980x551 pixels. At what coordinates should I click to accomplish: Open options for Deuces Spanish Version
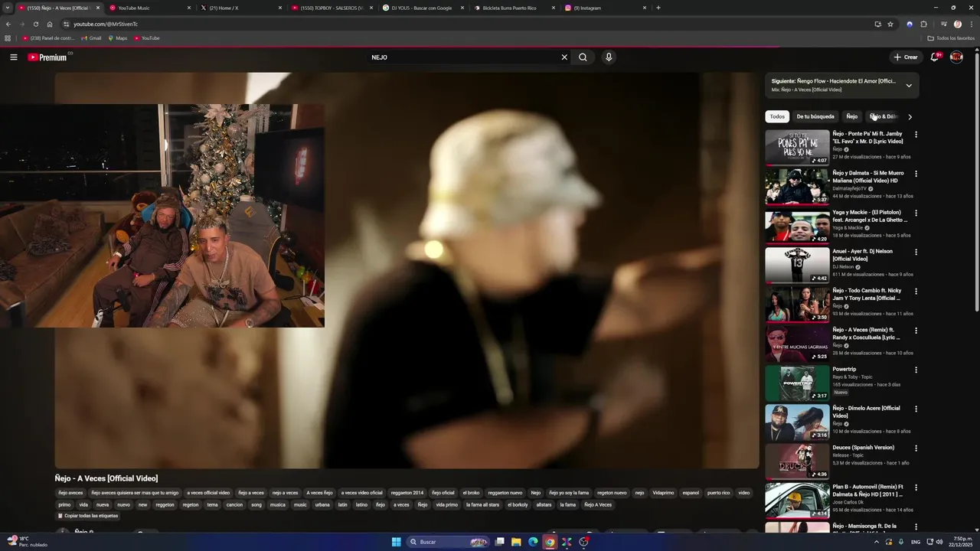[916, 448]
